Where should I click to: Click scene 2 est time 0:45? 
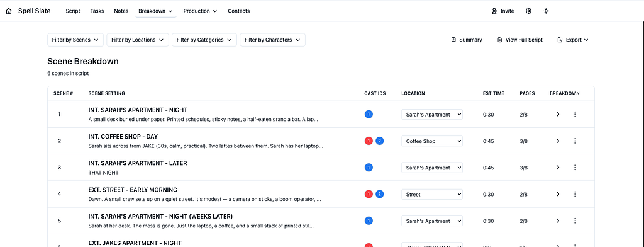[488, 141]
